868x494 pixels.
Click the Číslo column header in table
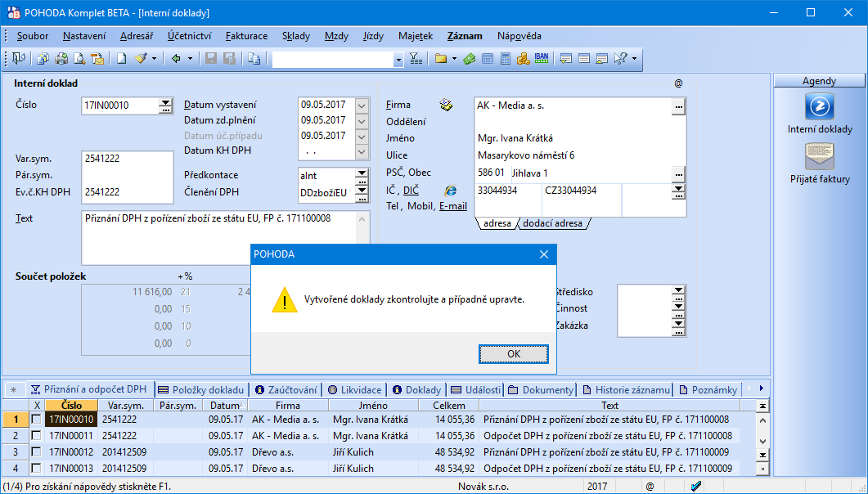point(71,406)
